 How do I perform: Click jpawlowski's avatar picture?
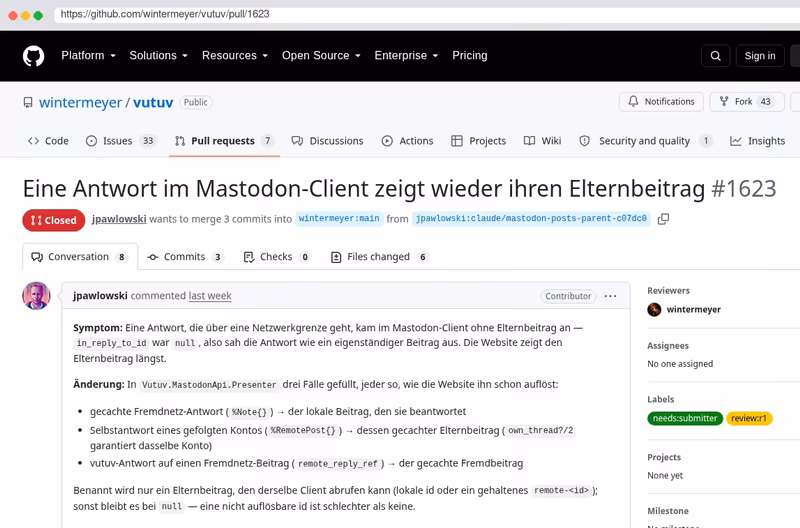point(36,295)
